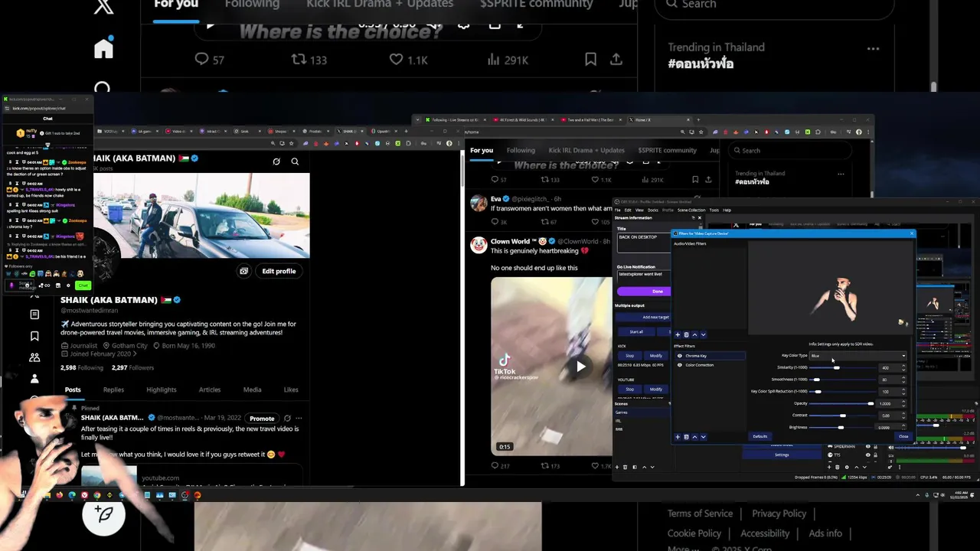Toggle lock on SPIDERMAN source in OBS

pos(875,446)
